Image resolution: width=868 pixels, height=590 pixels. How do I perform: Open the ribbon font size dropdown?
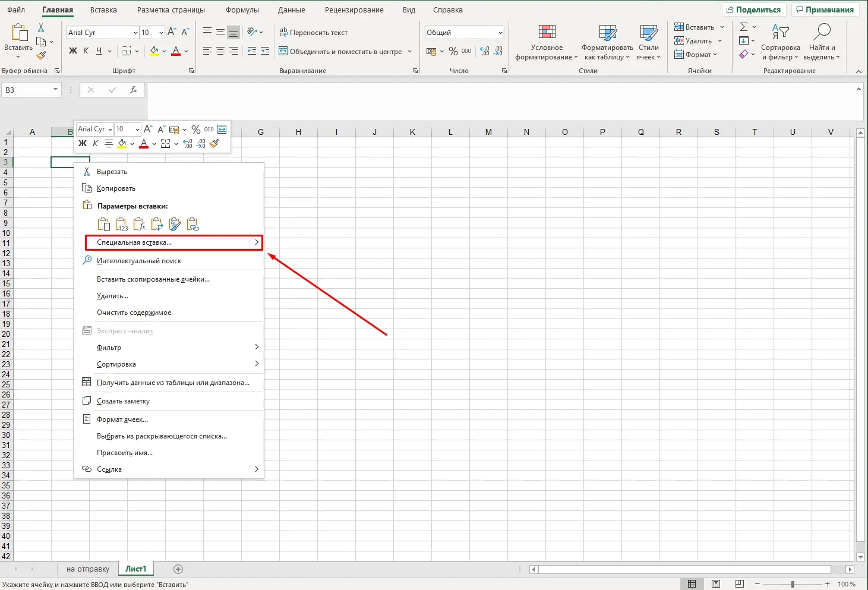pyautogui.click(x=161, y=33)
